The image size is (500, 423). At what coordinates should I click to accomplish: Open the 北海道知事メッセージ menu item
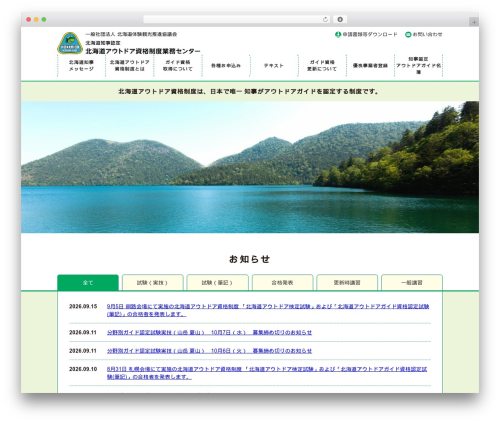81,65
